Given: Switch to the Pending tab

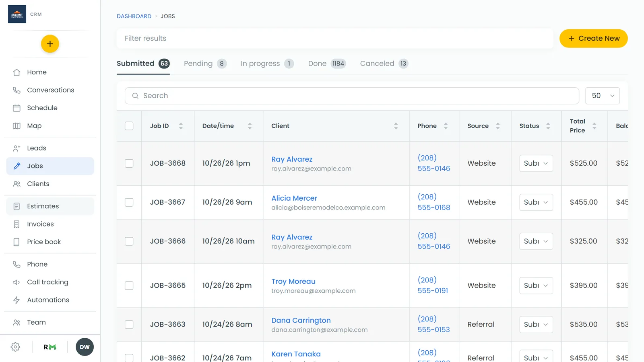Looking at the screenshot, I should 205,64.
